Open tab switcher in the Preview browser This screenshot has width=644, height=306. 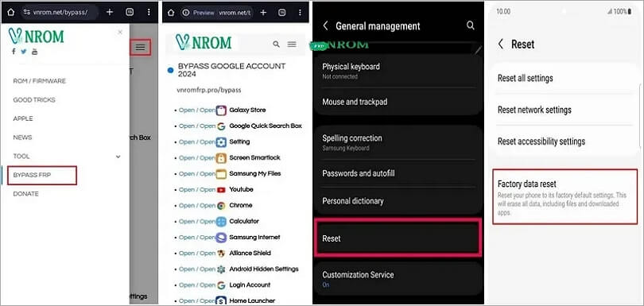pos(282,13)
